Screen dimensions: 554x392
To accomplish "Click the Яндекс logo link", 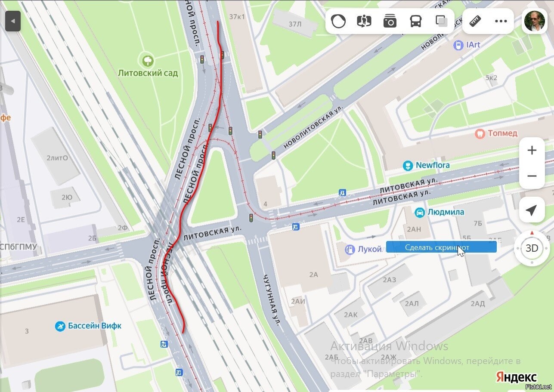I will tap(517, 377).
